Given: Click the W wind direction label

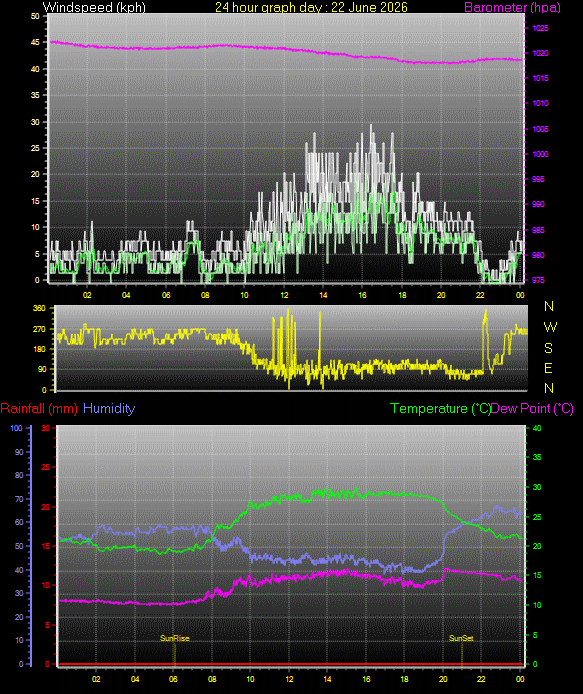Looking at the screenshot, I should [x=549, y=327].
